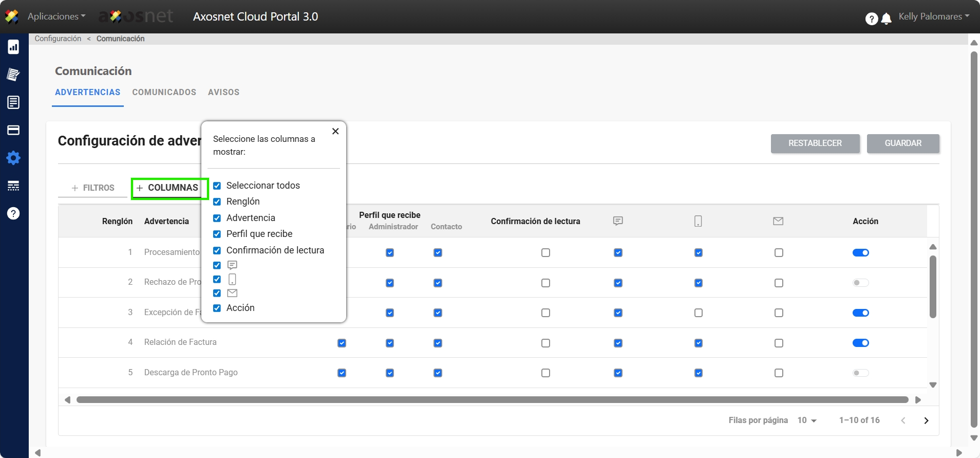
Task: Uncheck the 'Seleccionar todos' checkbox
Action: click(217, 186)
